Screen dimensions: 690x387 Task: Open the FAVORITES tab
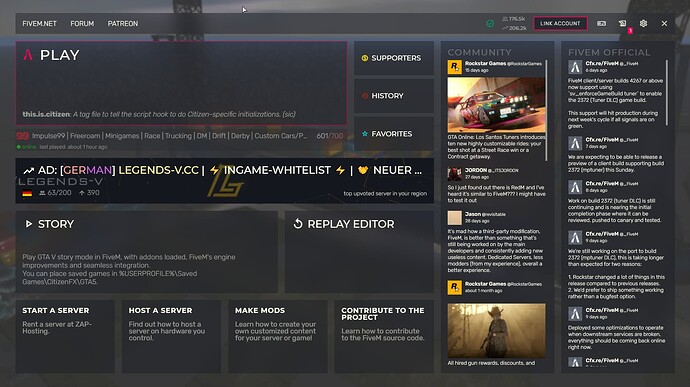click(x=394, y=134)
